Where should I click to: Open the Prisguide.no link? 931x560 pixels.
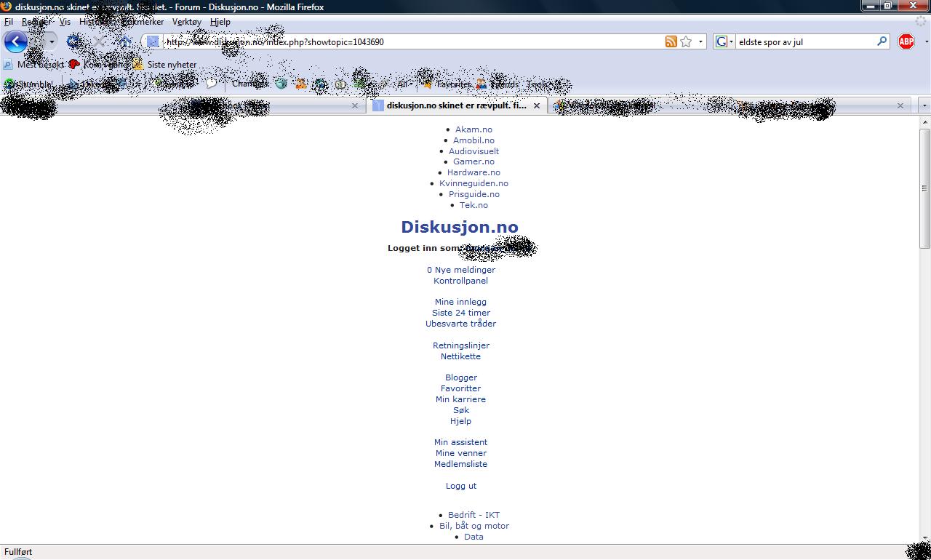(474, 194)
